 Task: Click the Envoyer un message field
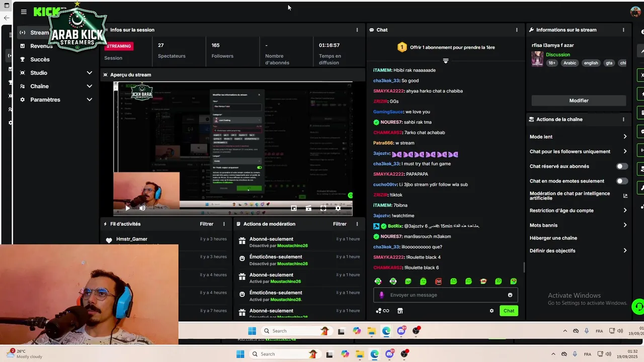click(445, 295)
